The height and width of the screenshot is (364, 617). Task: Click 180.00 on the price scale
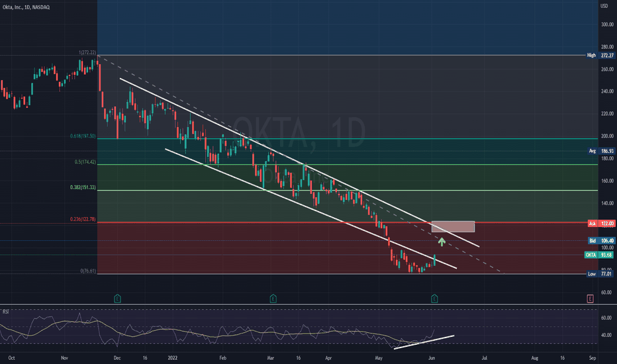(x=607, y=159)
